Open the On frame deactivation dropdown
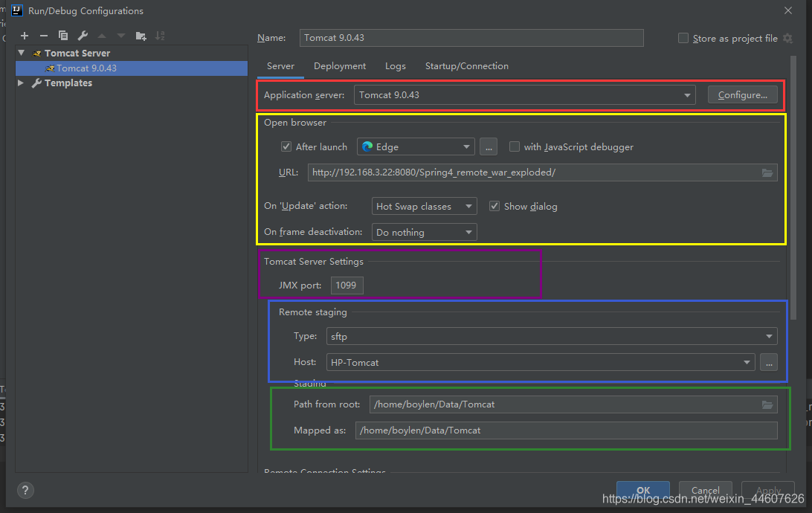Image resolution: width=812 pixels, height=513 pixels. [x=424, y=232]
